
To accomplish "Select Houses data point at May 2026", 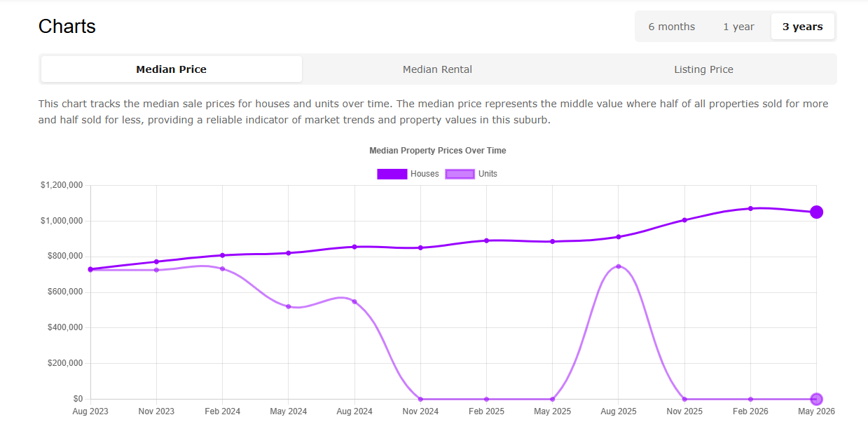I will pyautogui.click(x=816, y=212).
